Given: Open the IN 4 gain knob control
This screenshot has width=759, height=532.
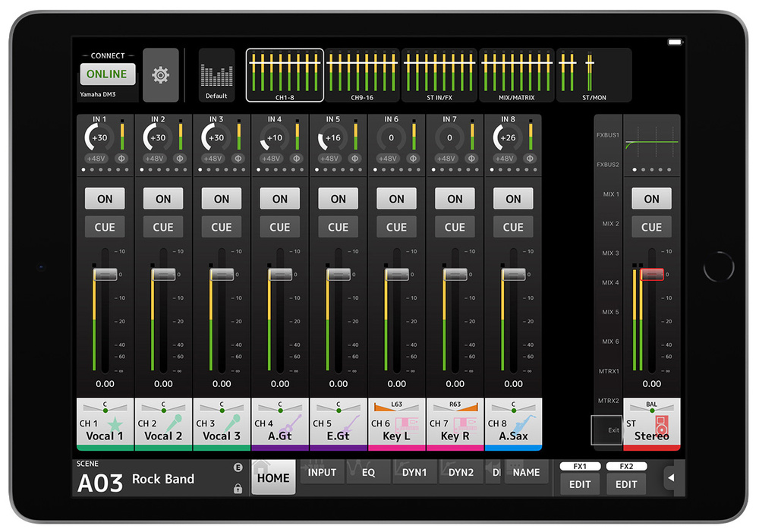Looking at the screenshot, I should coord(273,138).
